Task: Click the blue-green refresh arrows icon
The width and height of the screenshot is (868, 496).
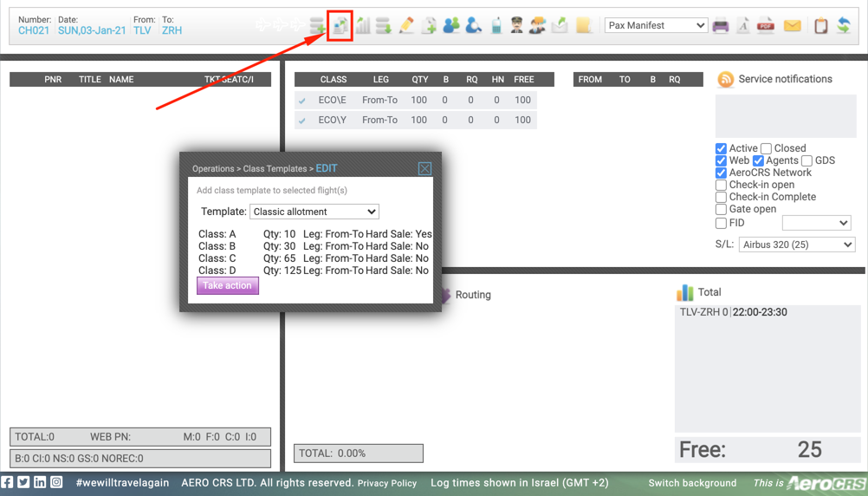Action: tap(844, 25)
